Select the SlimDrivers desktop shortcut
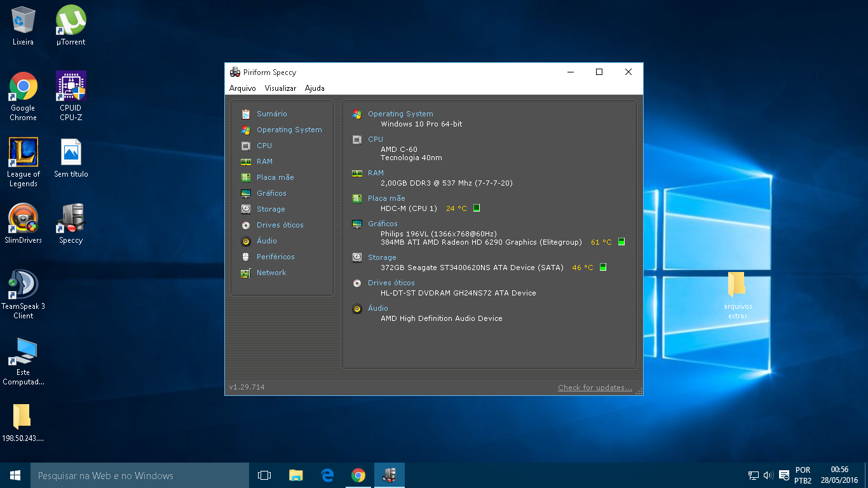Image resolution: width=868 pixels, height=488 pixels. [24, 224]
